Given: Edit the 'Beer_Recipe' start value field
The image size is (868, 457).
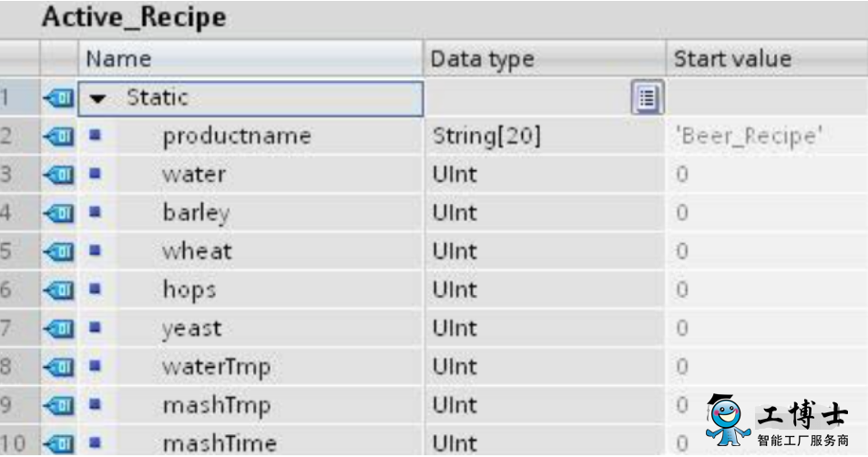Looking at the screenshot, I should coord(767,137).
